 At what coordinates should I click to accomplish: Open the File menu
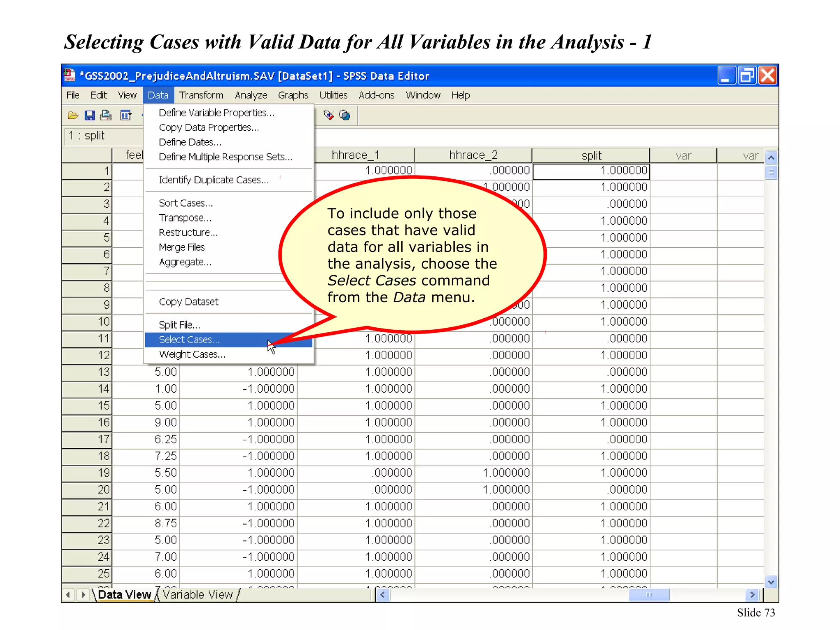click(x=73, y=95)
